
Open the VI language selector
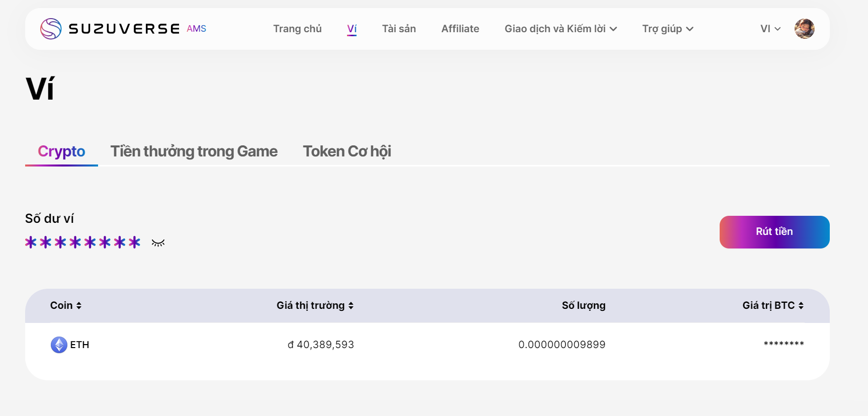[x=770, y=29]
